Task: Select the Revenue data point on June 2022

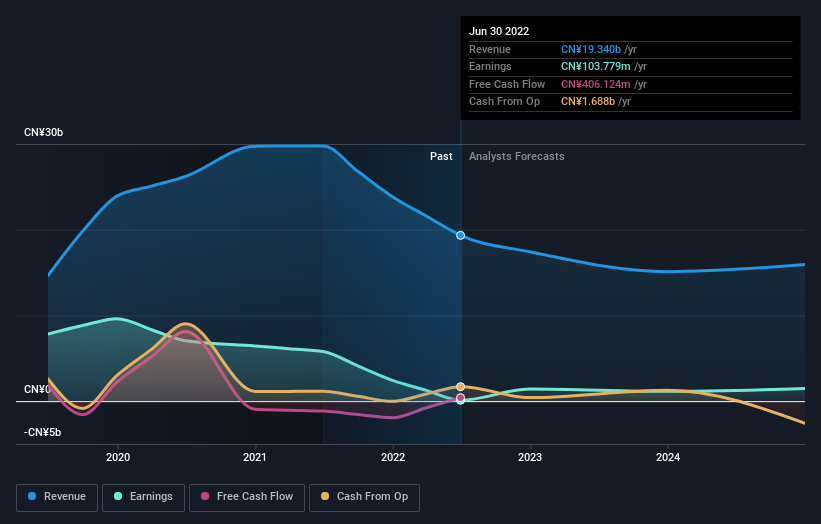Action: pos(460,236)
